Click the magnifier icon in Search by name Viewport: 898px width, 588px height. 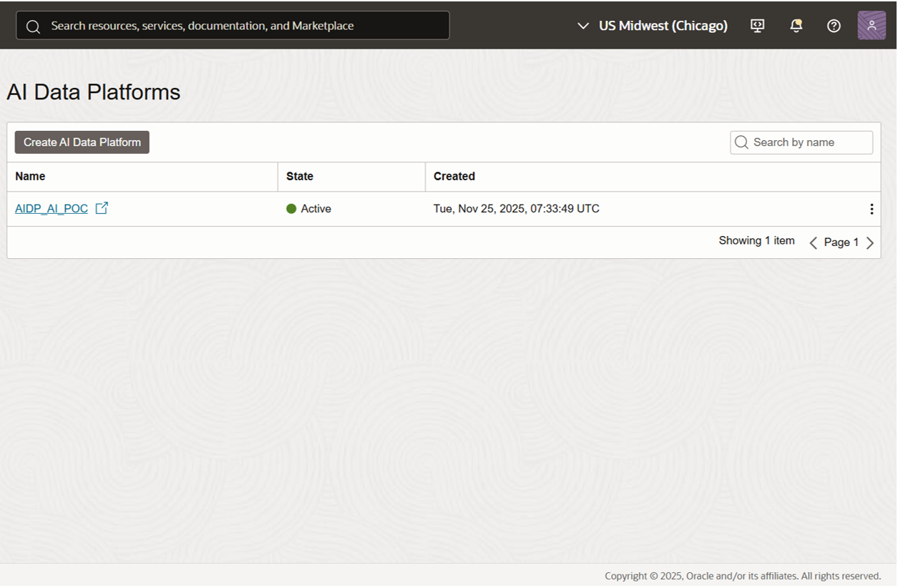[x=742, y=142]
